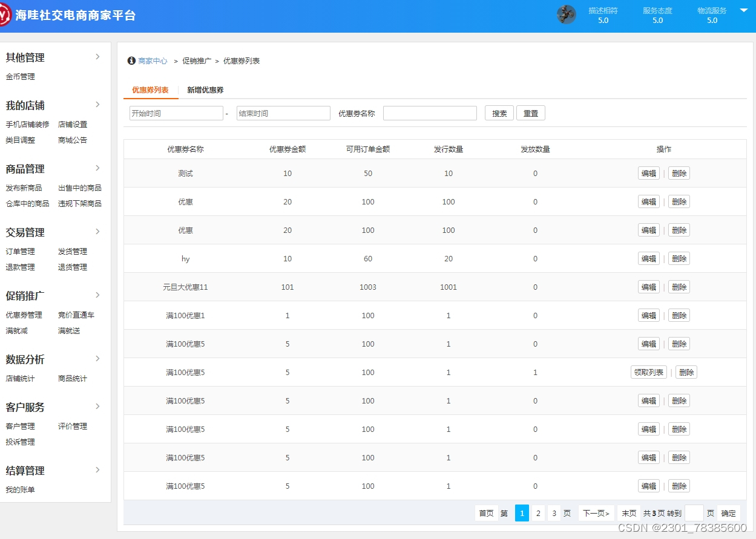This screenshot has height=539, width=756.
Task: Switch to the 优惠券列表 tab
Action: point(150,90)
